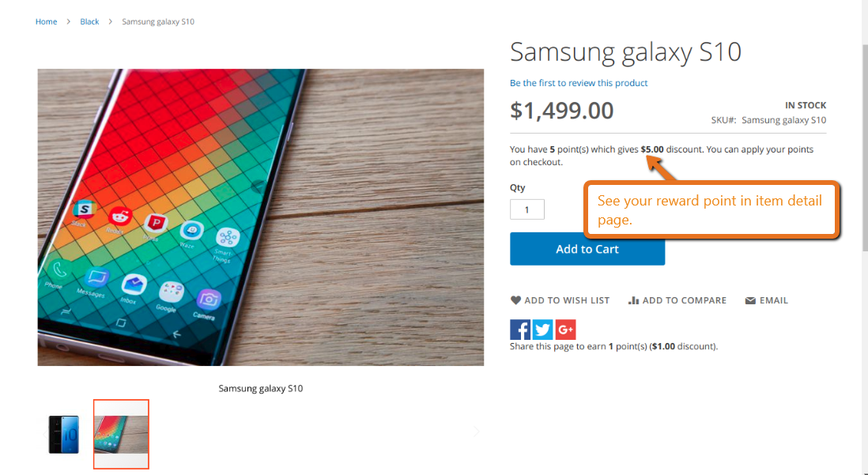Viewport: 868px width, 475px height.
Task: Click next arrow in thumbnail gallery
Action: click(x=476, y=432)
